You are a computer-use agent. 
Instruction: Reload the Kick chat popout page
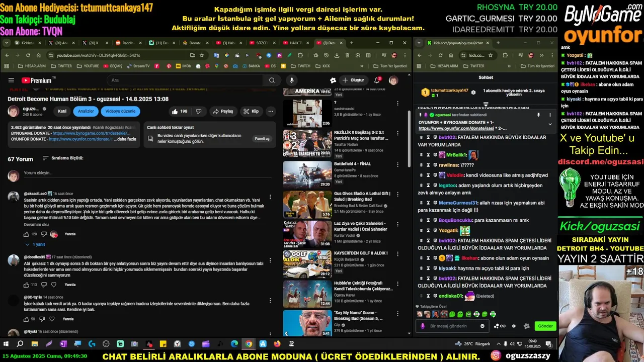point(440,55)
